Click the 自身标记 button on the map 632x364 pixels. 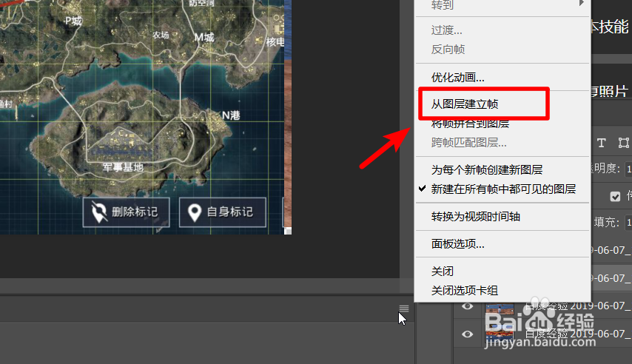pos(223,212)
